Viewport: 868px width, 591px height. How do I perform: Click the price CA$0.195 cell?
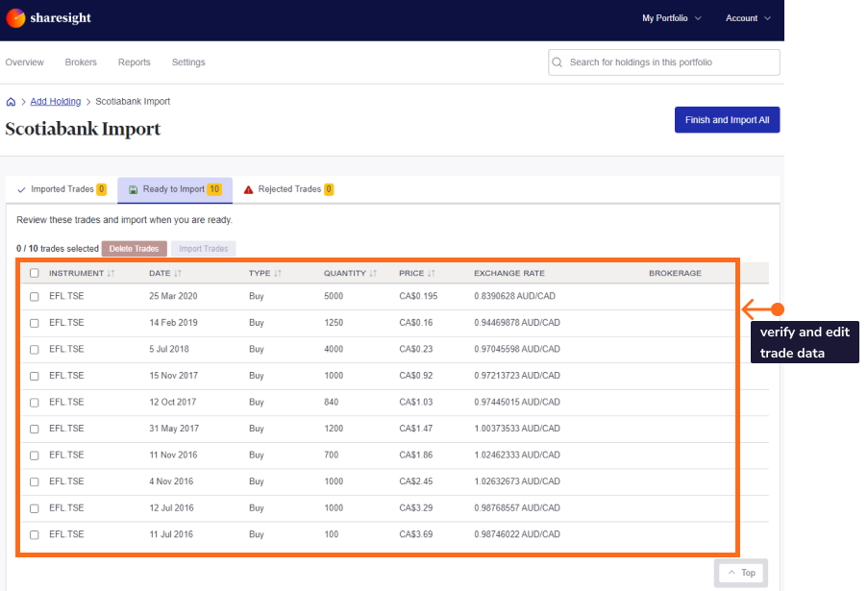(x=418, y=296)
